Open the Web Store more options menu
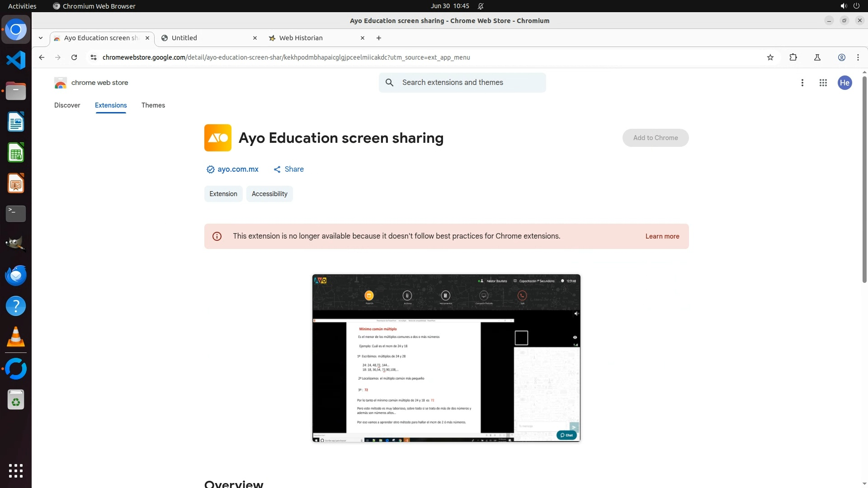 [802, 83]
